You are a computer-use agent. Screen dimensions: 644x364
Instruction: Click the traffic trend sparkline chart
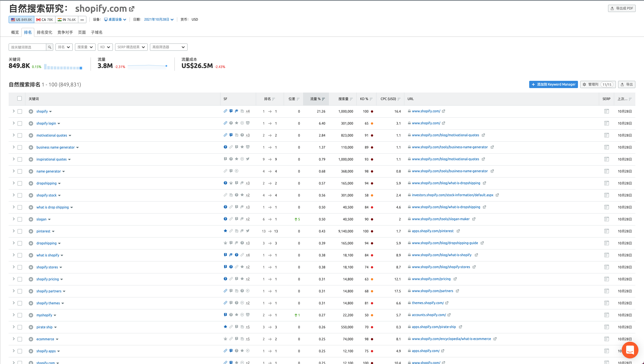[147, 66]
